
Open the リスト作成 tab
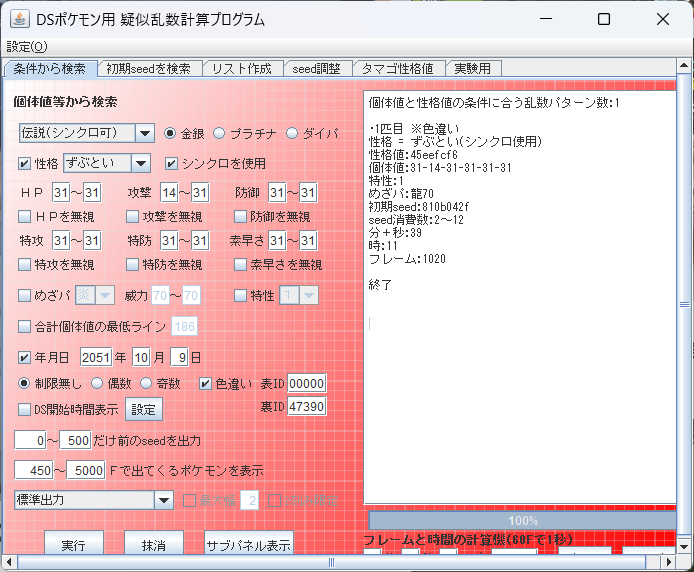(242, 69)
